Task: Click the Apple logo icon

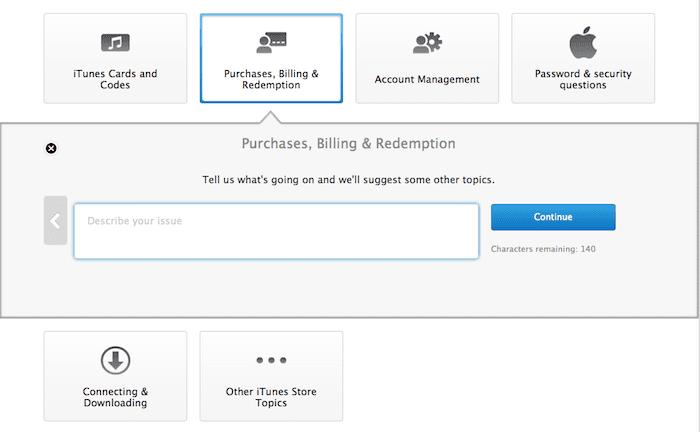Action: click(x=583, y=42)
